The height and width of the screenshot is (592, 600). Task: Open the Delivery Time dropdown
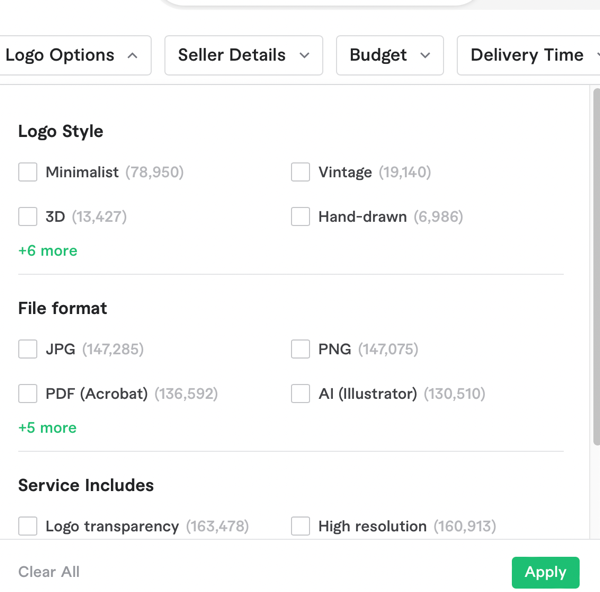(x=528, y=55)
